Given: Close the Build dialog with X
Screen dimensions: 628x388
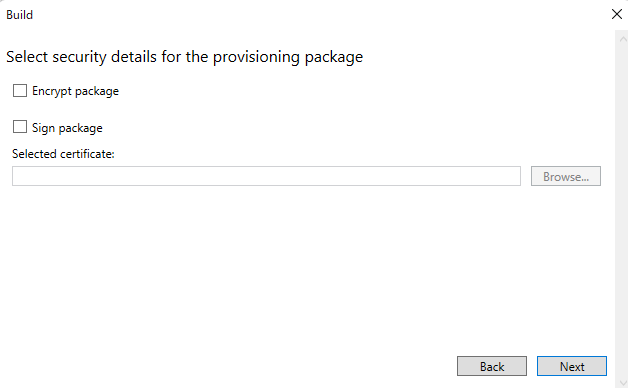Looking at the screenshot, I should (617, 14).
